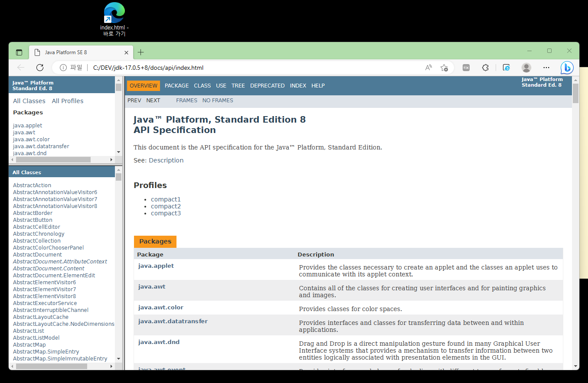This screenshot has width=588, height=383.
Task: Show site info via the file icon
Action: [71, 68]
